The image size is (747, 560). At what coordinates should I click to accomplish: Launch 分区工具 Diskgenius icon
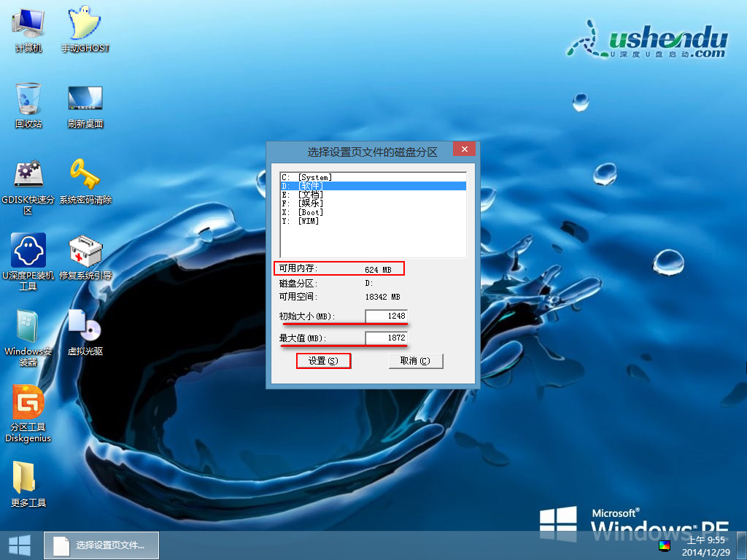pos(28,413)
